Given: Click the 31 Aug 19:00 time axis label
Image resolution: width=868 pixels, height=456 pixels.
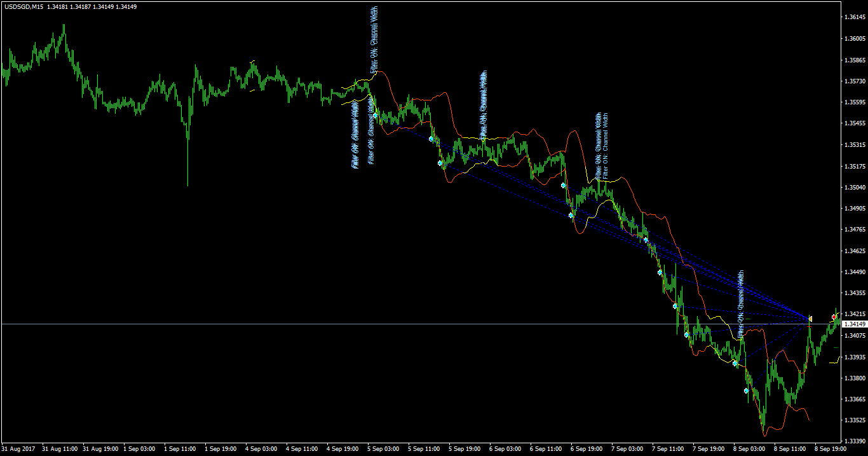Looking at the screenshot, I should (x=100, y=449).
